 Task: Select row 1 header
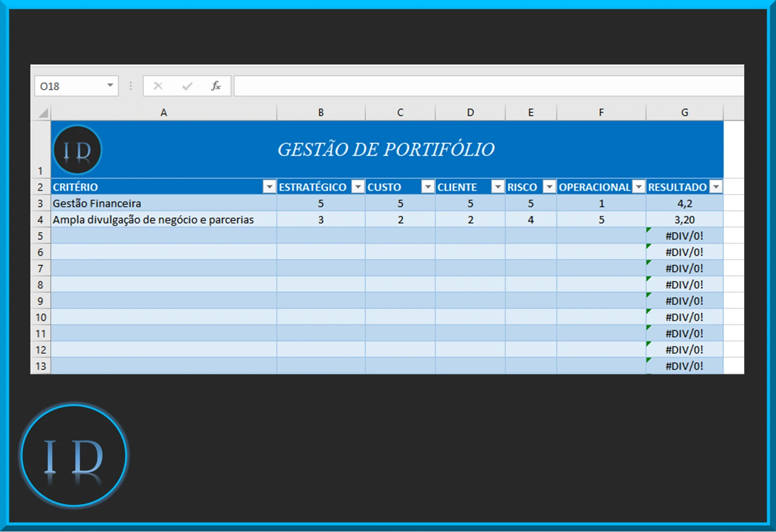click(x=41, y=149)
